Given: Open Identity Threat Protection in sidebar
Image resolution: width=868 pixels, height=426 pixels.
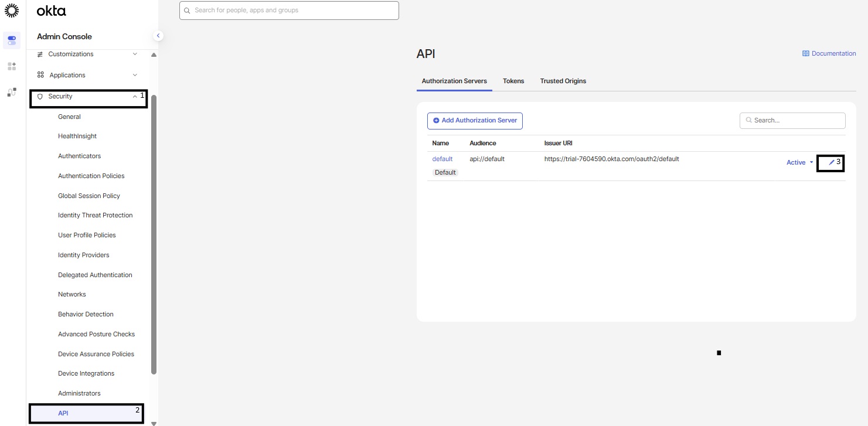Looking at the screenshot, I should point(95,215).
